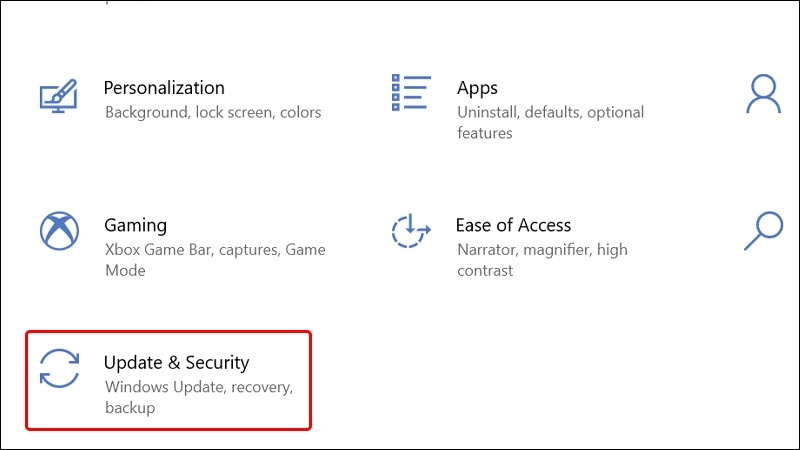Viewport: 800px width, 450px height.
Task: Click the Search magnifying glass icon
Action: click(764, 231)
